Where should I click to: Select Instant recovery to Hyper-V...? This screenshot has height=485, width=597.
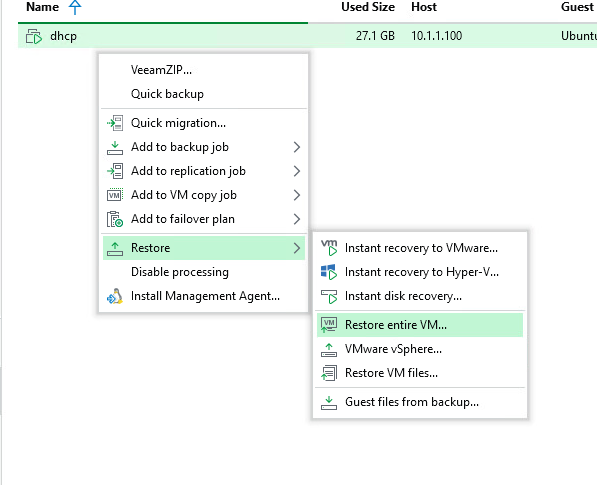(420, 272)
